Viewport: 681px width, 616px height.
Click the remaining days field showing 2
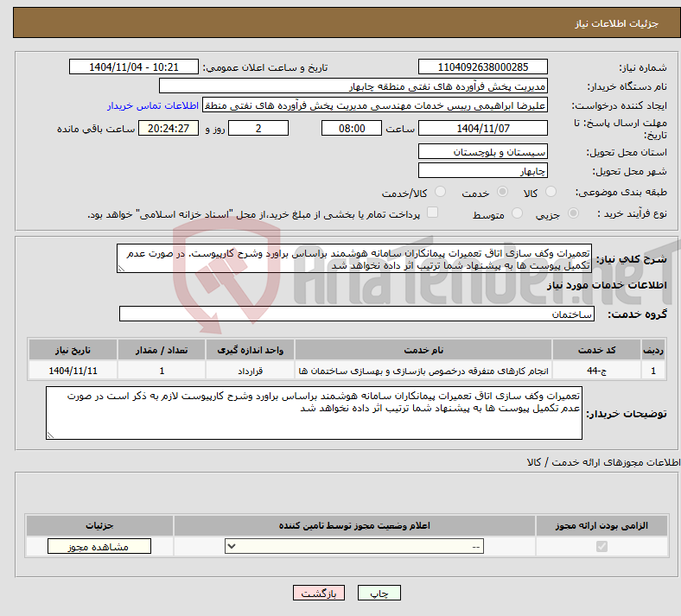[258, 128]
